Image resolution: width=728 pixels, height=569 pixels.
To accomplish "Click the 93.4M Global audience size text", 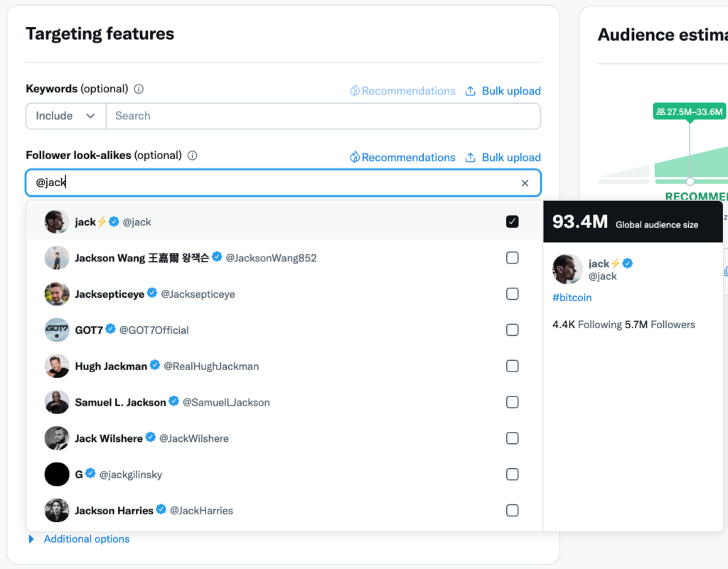I will (625, 222).
